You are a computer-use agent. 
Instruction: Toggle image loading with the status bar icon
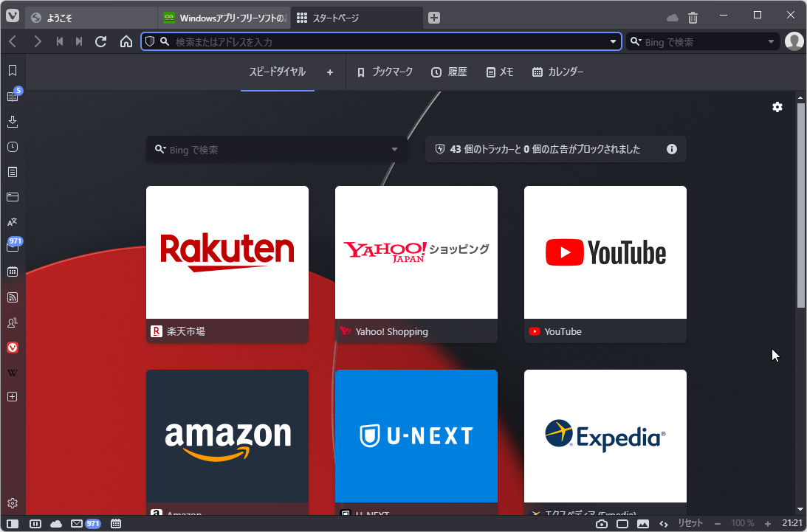(643, 523)
